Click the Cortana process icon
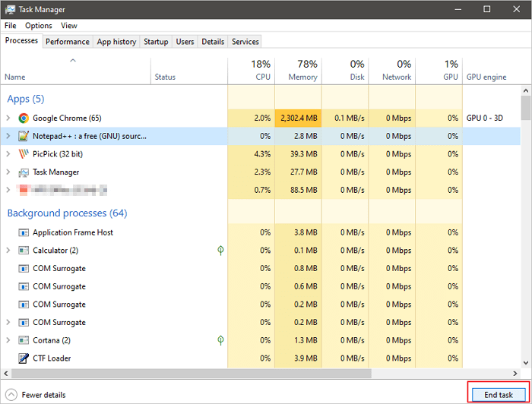Image resolution: width=532 pixels, height=404 pixels. 24,340
